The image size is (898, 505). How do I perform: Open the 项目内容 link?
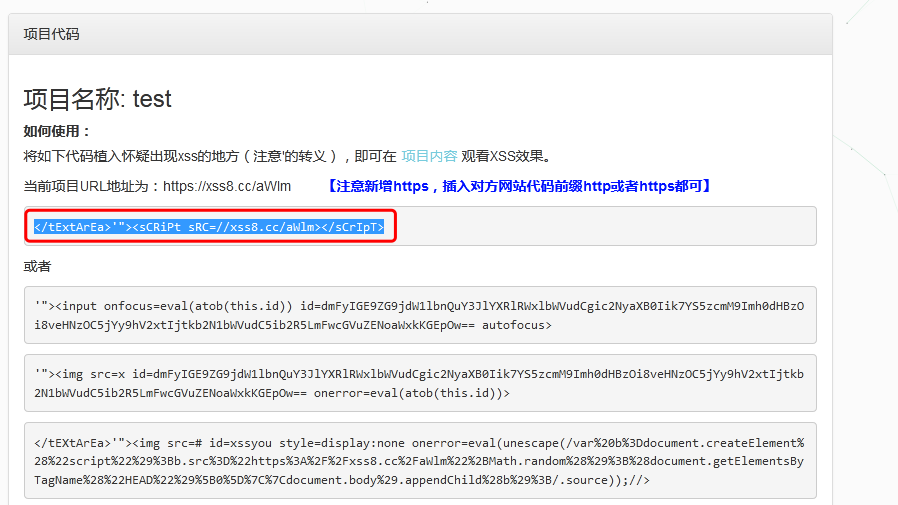[429, 156]
